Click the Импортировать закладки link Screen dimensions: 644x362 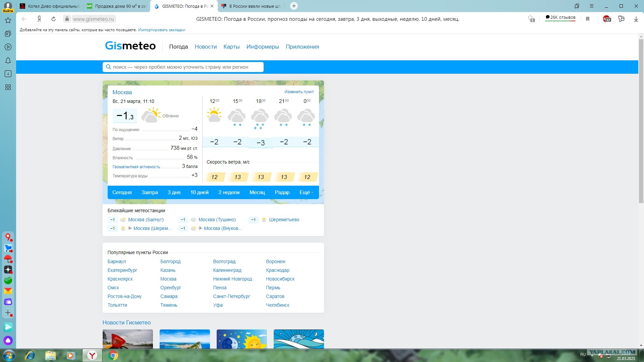162,30
